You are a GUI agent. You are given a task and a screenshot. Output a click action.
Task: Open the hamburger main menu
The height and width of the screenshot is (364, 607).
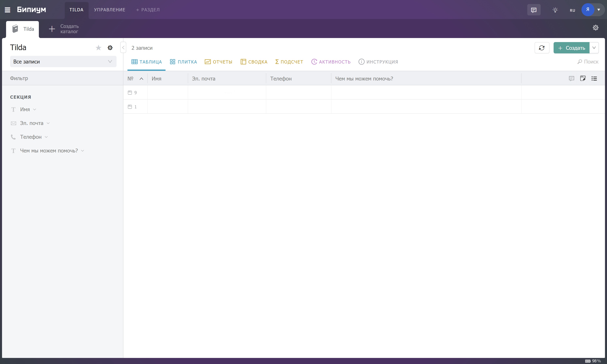(7, 10)
